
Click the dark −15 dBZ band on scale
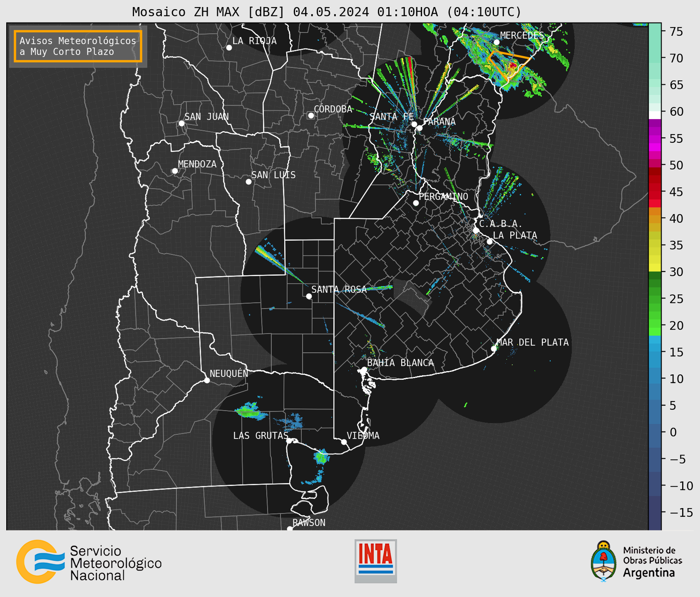click(x=655, y=512)
